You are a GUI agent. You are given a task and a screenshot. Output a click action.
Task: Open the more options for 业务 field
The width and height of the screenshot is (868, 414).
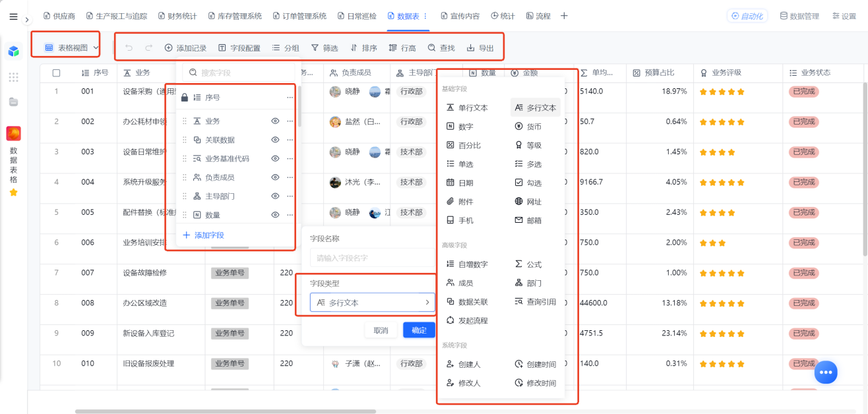(290, 121)
